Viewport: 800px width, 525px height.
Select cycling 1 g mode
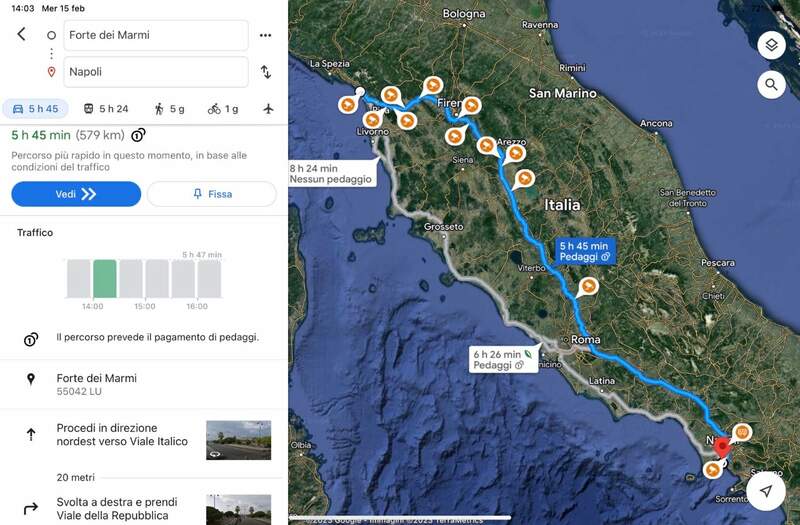[x=222, y=108]
